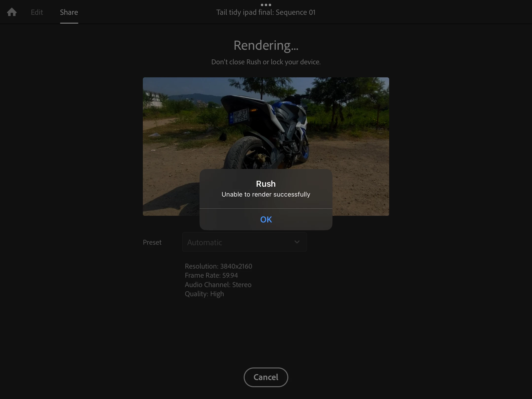Click the Preset label

point(152,242)
